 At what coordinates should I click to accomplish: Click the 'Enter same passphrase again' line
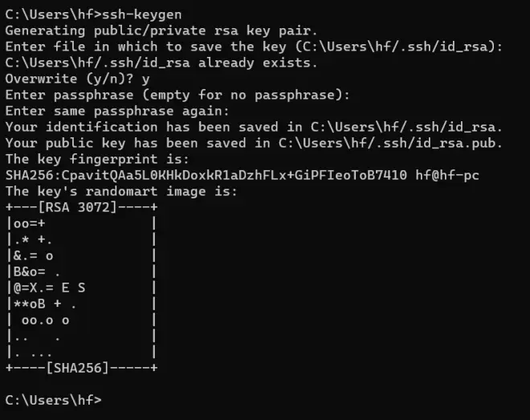[117, 111]
